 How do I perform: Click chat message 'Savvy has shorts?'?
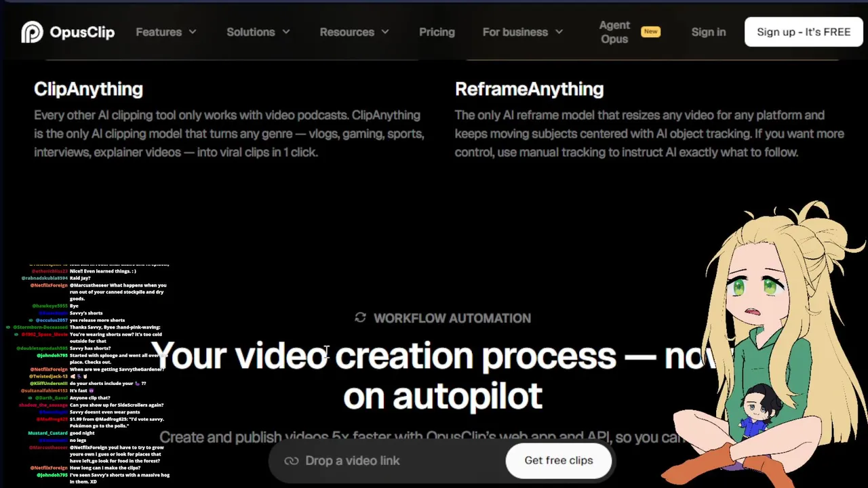90,348
